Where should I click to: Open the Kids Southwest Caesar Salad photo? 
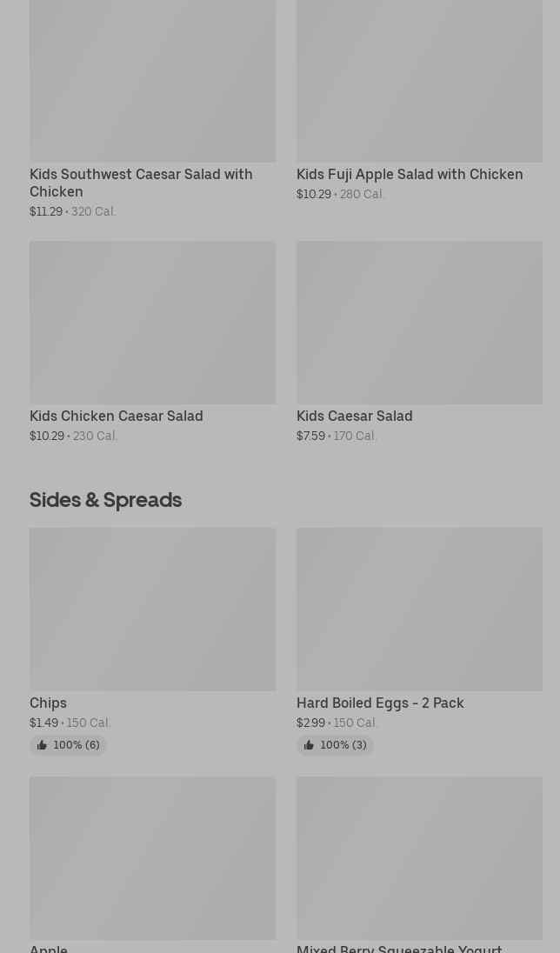pyautogui.click(x=152, y=81)
